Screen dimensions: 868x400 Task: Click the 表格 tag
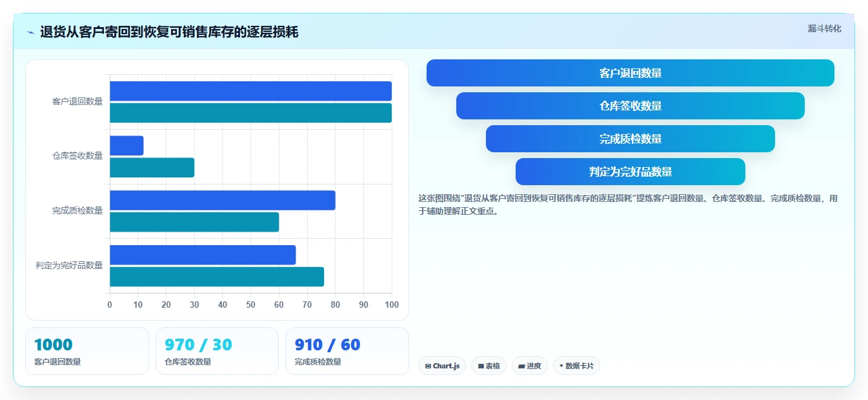pos(489,366)
